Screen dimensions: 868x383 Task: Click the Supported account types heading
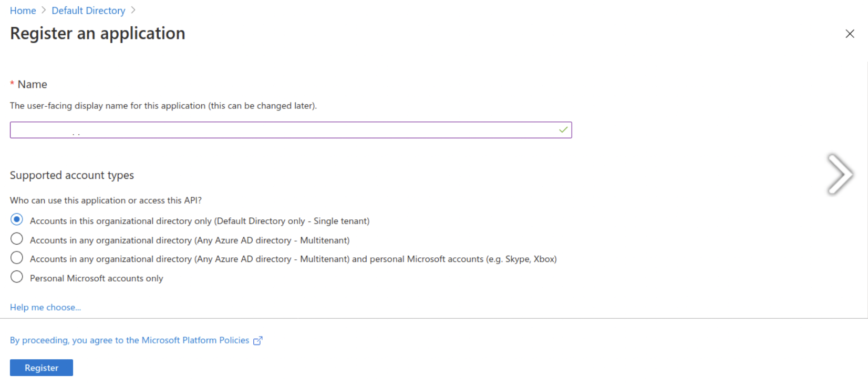point(72,175)
